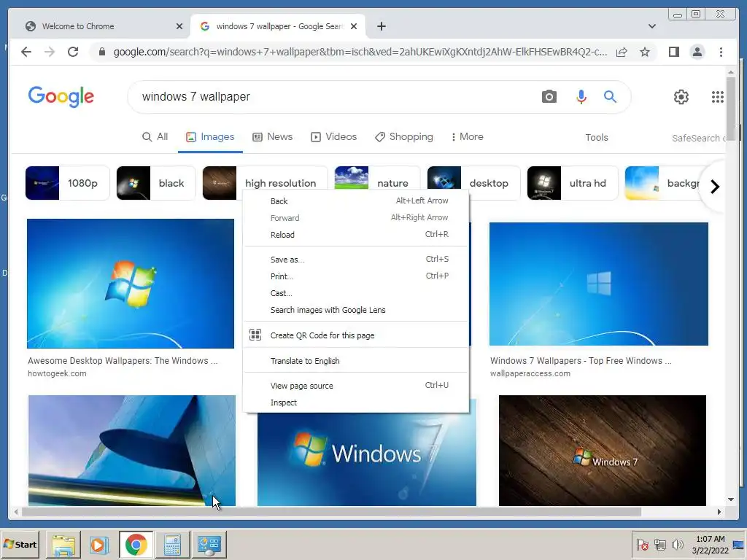
Task: Go back with the browser back arrow
Action: pos(26,52)
